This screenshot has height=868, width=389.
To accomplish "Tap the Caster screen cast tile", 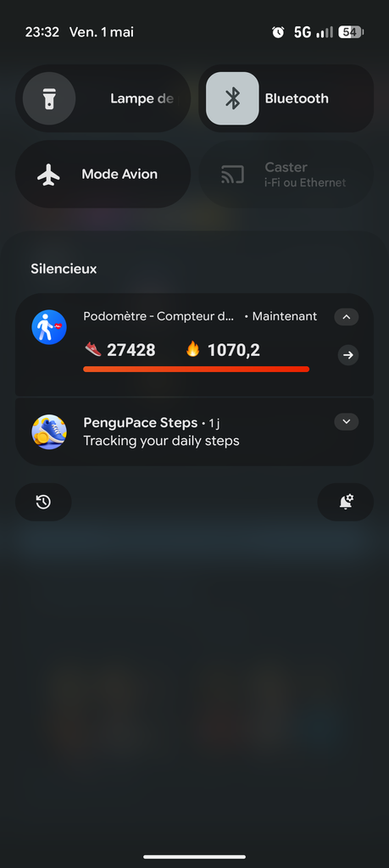I will coord(286,174).
